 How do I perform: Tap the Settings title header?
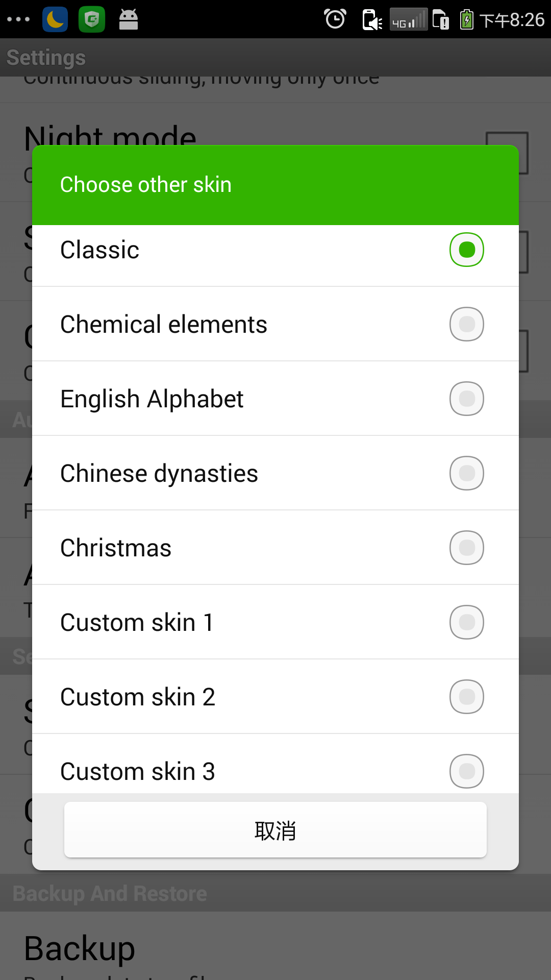pos(46,57)
